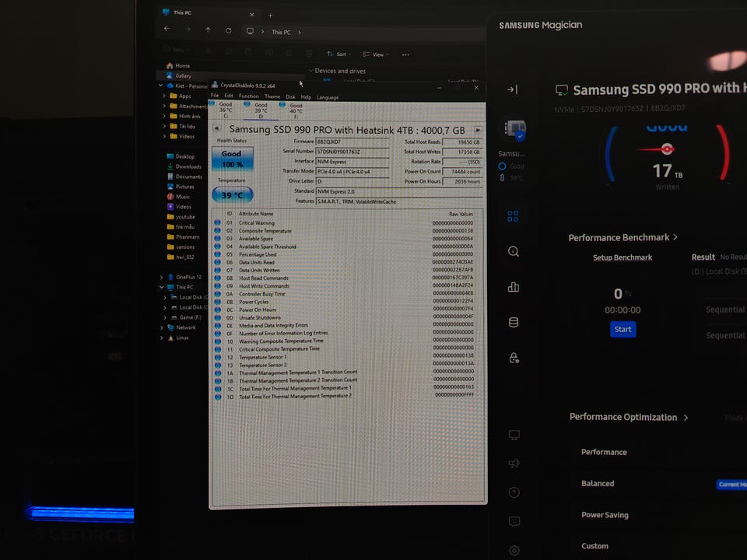Open the Edit menu in CrystalDiskInfo
This screenshot has width=747, height=560.
(x=229, y=96)
